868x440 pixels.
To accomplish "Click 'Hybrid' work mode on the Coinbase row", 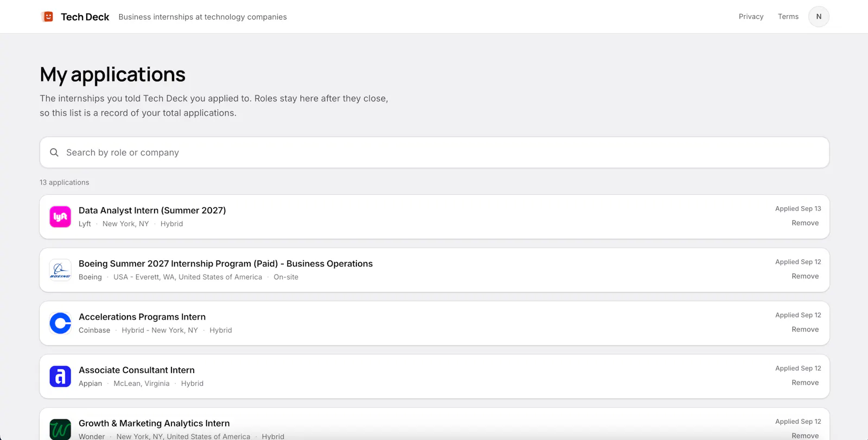I will (x=221, y=330).
